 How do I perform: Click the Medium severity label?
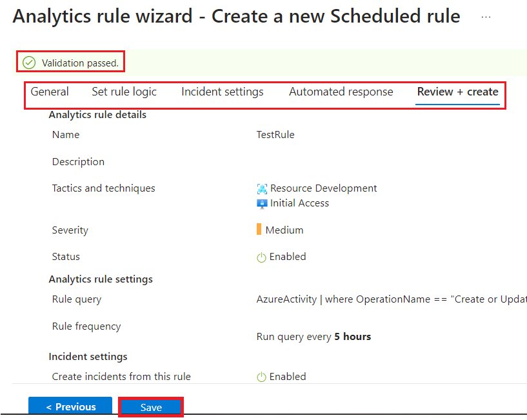coord(284,230)
